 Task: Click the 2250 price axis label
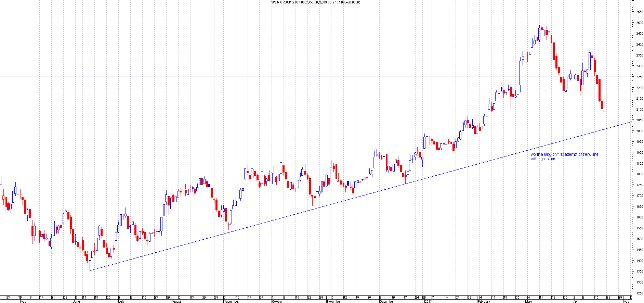pyautogui.click(x=639, y=77)
